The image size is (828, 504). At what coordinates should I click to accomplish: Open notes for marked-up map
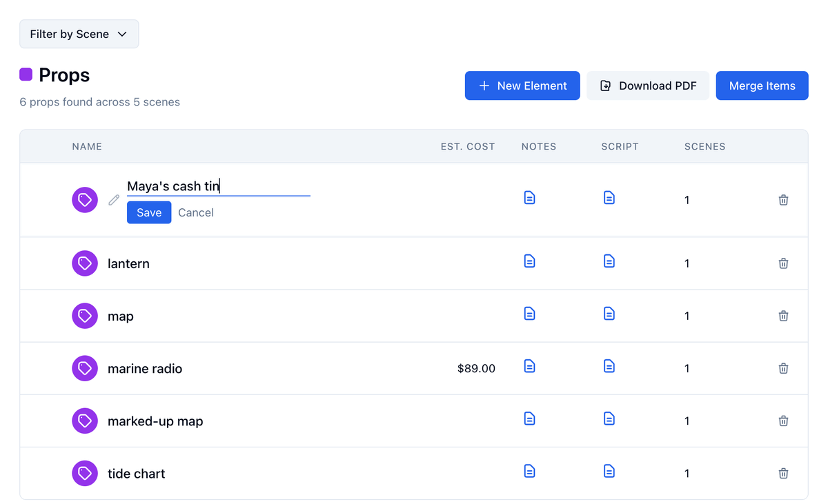pyautogui.click(x=529, y=419)
